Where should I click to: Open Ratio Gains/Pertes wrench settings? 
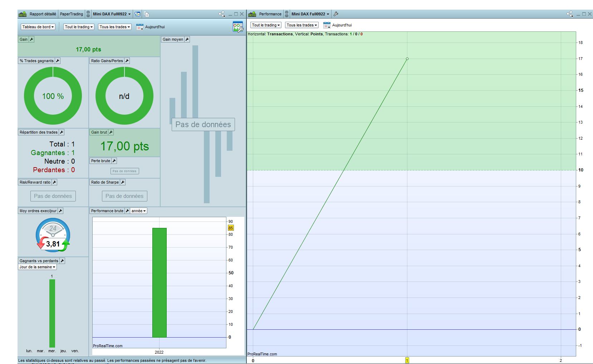127,61
